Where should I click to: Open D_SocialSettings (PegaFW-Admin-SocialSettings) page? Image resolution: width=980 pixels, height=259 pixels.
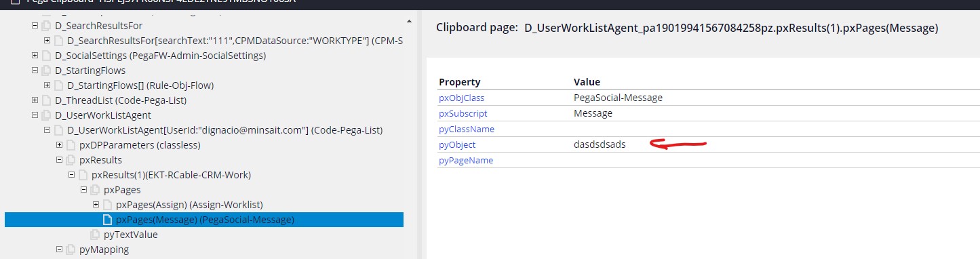160,56
